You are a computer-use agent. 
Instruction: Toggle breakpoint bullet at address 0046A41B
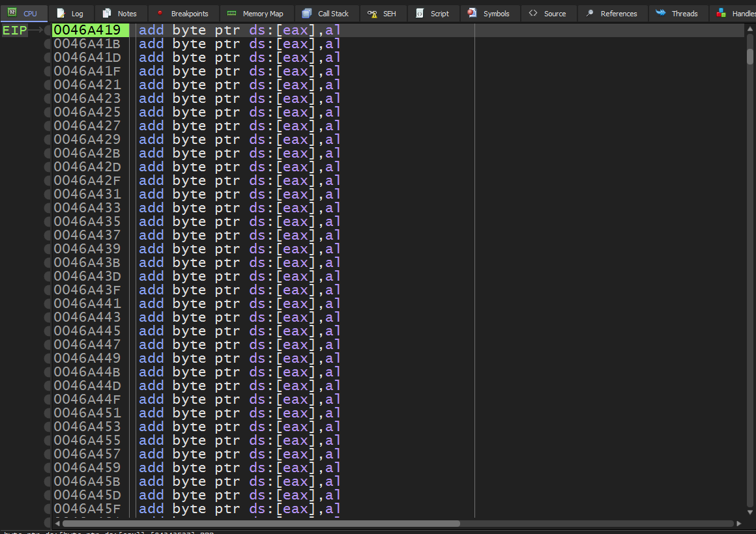tap(48, 44)
